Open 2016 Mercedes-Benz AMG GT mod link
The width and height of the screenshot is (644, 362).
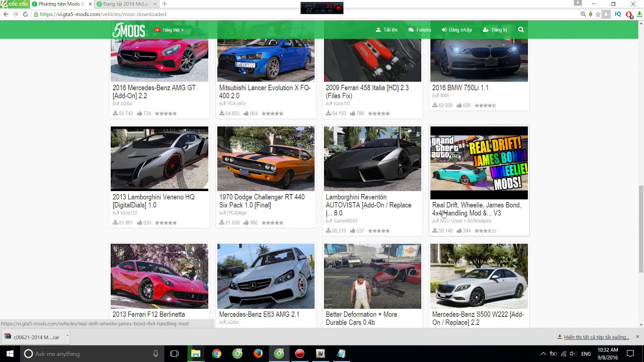tap(154, 92)
